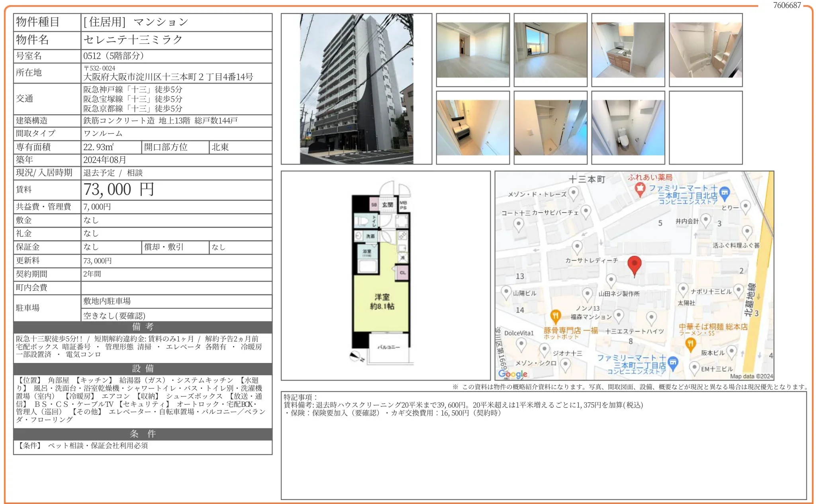Click document number 7606687
This screenshot has height=504, width=819.
coord(786,5)
